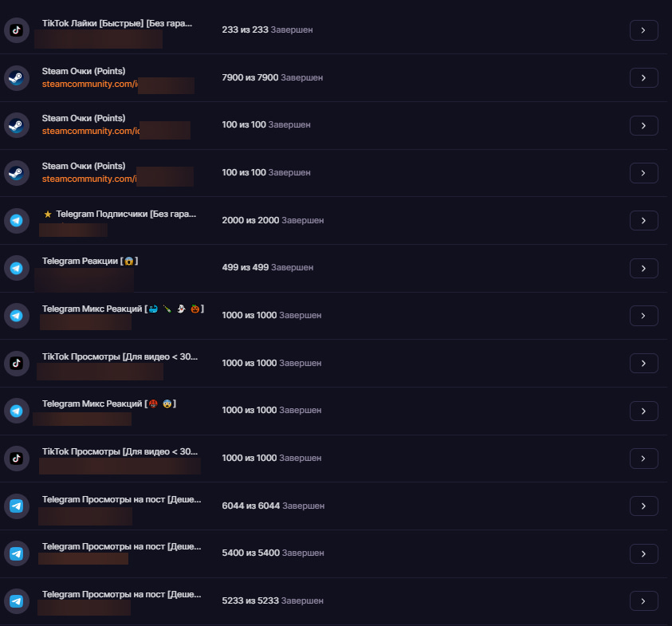This screenshot has width=672, height=626.
Task: Click Telegram icon of the 5400 views order
Action: [16, 553]
